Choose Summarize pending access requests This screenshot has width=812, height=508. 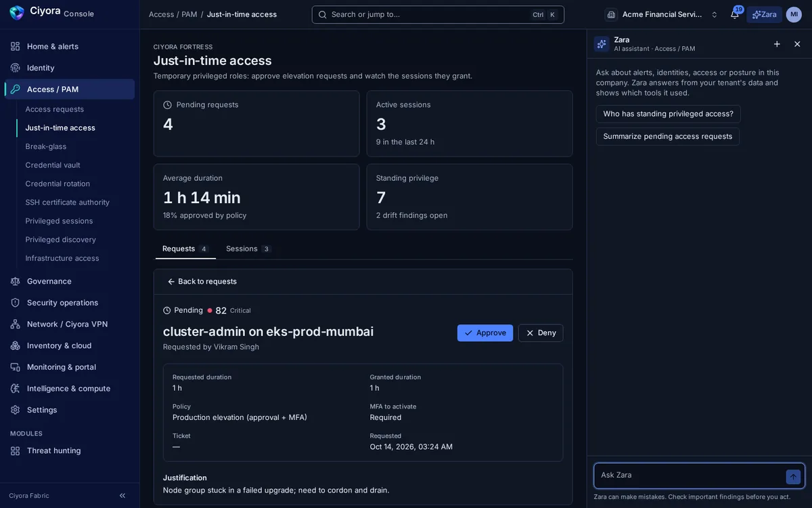[x=668, y=136]
